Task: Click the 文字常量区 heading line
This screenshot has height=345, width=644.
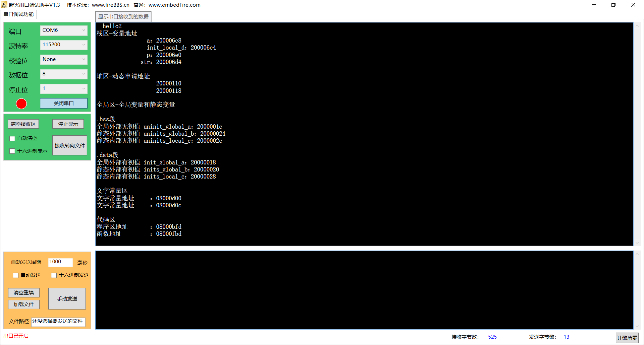Action: pyautogui.click(x=112, y=191)
